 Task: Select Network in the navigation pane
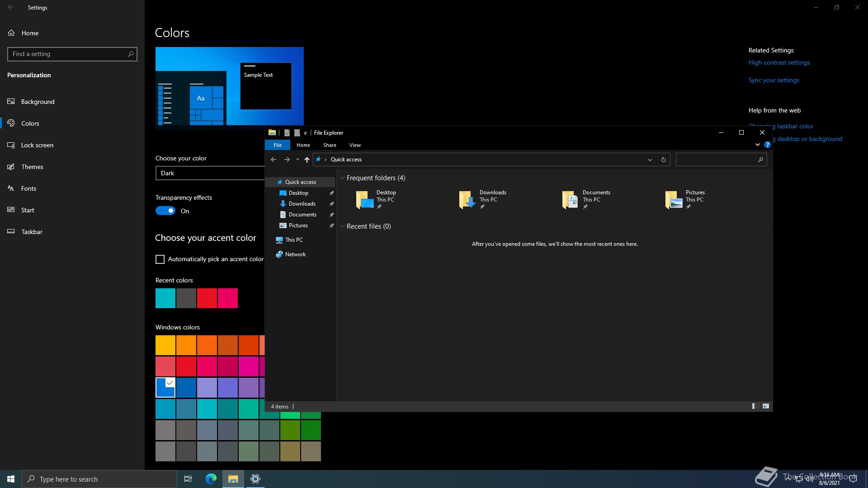tap(295, 254)
